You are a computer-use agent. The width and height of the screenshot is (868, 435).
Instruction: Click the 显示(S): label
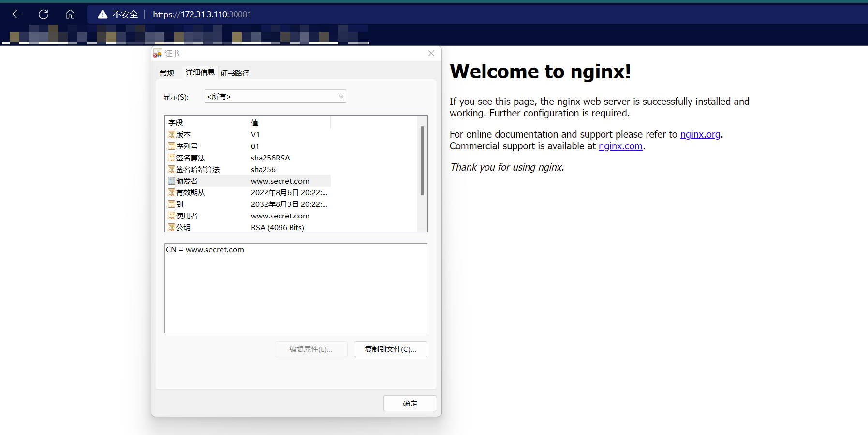[x=176, y=97]
